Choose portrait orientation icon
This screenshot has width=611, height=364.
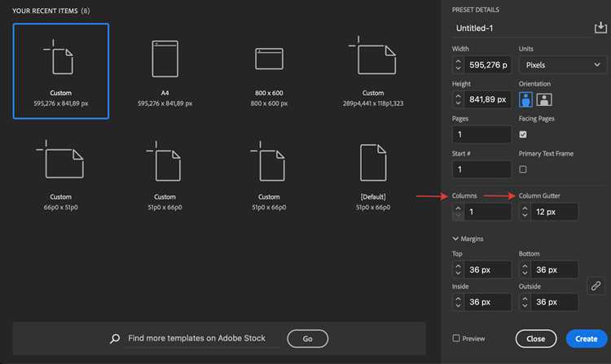click(525, 99)
